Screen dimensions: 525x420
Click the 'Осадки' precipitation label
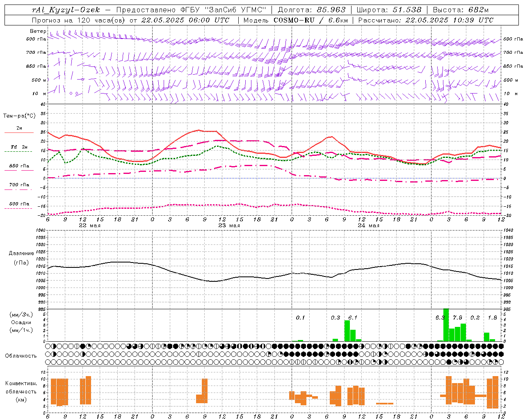pyautogui.click(x=21, y=322)
